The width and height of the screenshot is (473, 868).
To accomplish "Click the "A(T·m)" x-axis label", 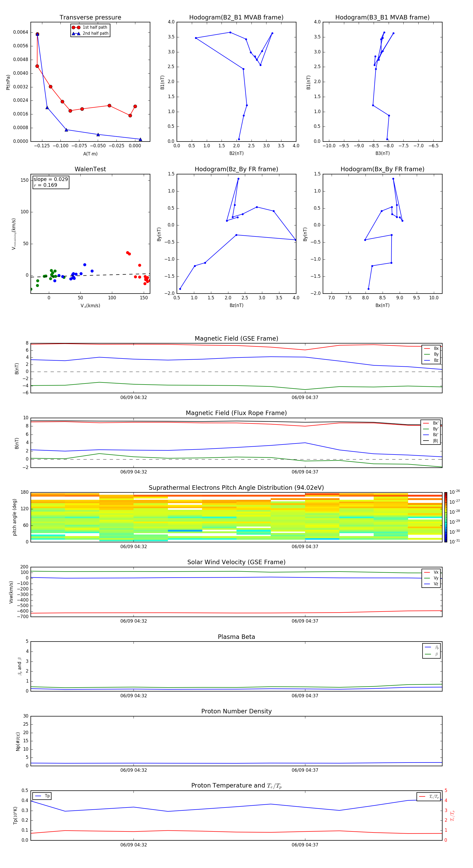I will (x=90, y=154).
